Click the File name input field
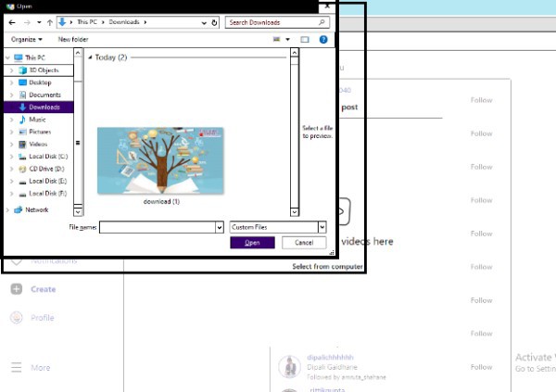Screen dimensions: 556x392 point(158,227)
